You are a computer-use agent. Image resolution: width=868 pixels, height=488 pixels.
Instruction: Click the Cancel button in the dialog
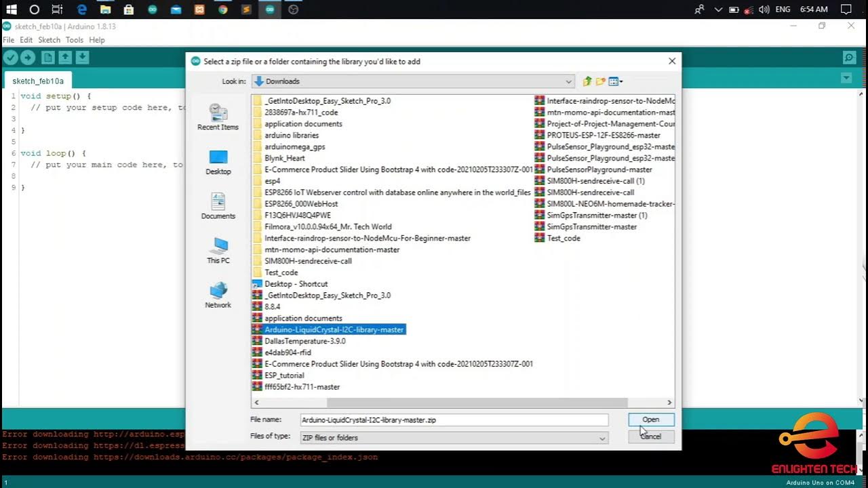pos(651,436)
